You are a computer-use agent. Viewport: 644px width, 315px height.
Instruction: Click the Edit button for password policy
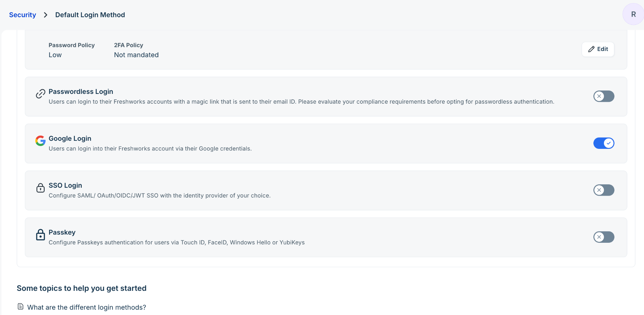598,49
